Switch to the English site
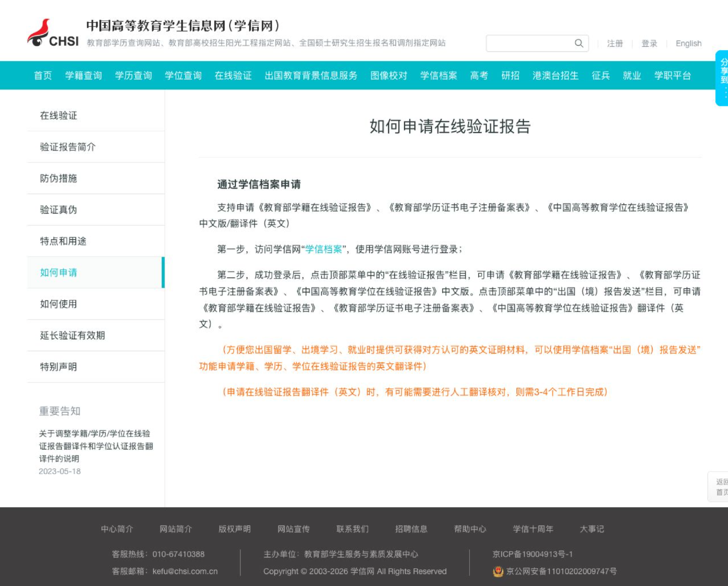Image resolution: width=728 pixels, height=586 pixels. [689, 43]
